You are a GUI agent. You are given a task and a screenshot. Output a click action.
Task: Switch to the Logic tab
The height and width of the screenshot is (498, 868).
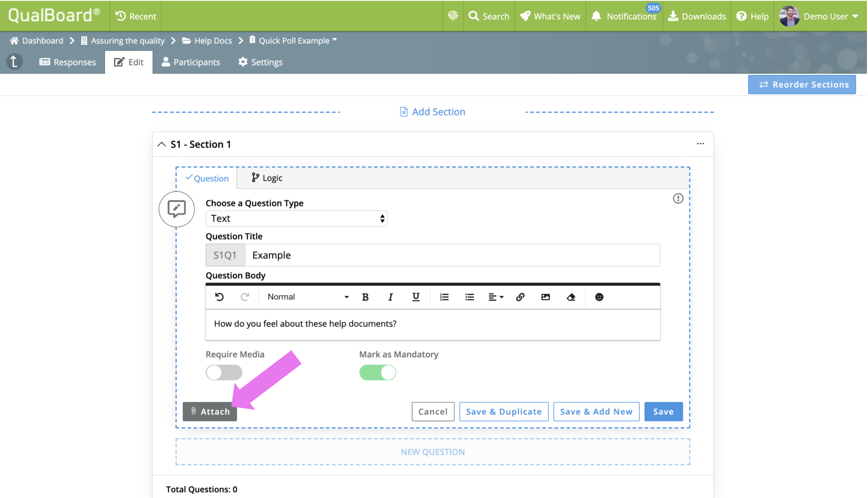pyautogui.click(x=267, y=178)
